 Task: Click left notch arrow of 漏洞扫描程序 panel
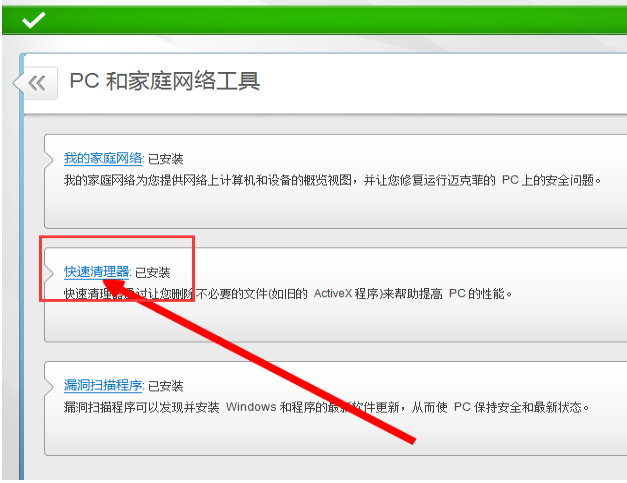click(x=49, y=385)
